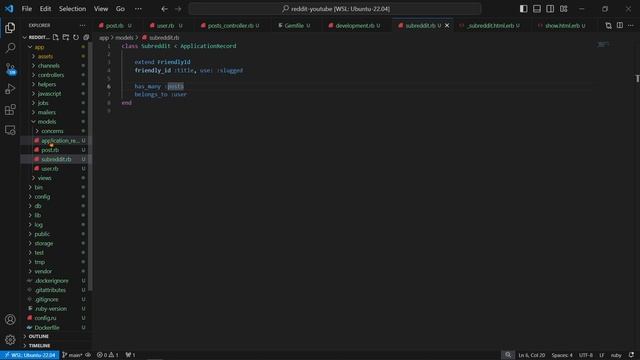The height and width of the screenshot is (360, 640).
Task: Open the Source Control view
Action: click(10, 69)
